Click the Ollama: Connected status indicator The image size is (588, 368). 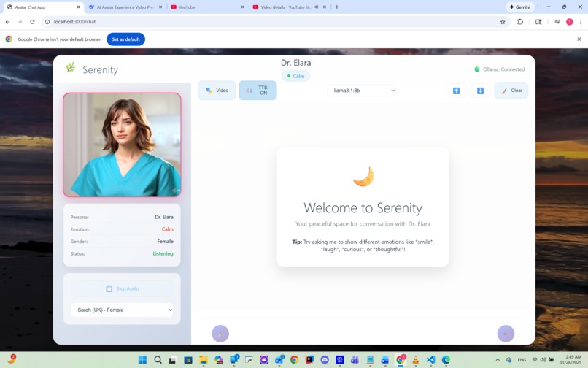[500, 69]
